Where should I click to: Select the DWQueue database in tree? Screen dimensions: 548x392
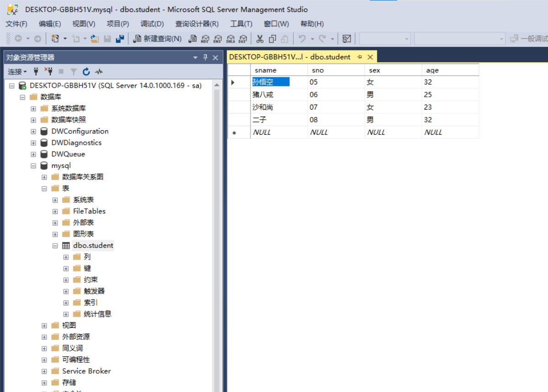click(x=68, y=154)
